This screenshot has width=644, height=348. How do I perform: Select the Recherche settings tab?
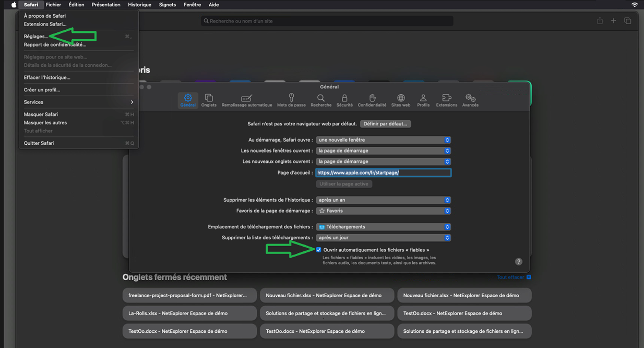pyautogui.click(x=321, y=100)
